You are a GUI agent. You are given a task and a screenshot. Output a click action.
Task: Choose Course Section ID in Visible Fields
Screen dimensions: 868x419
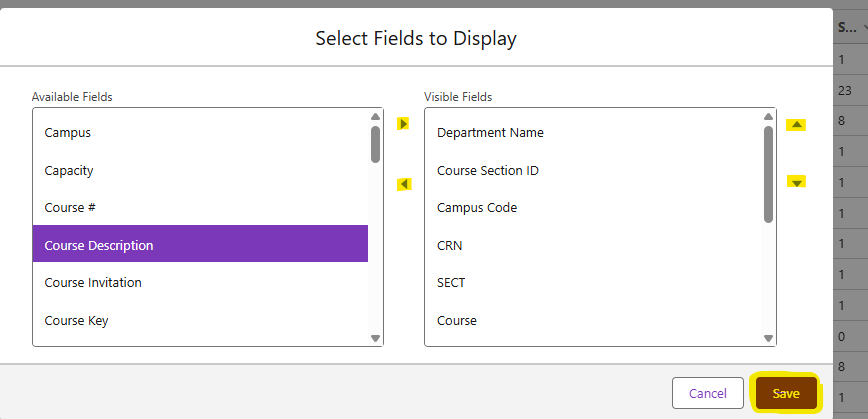(x=593, y=170)
